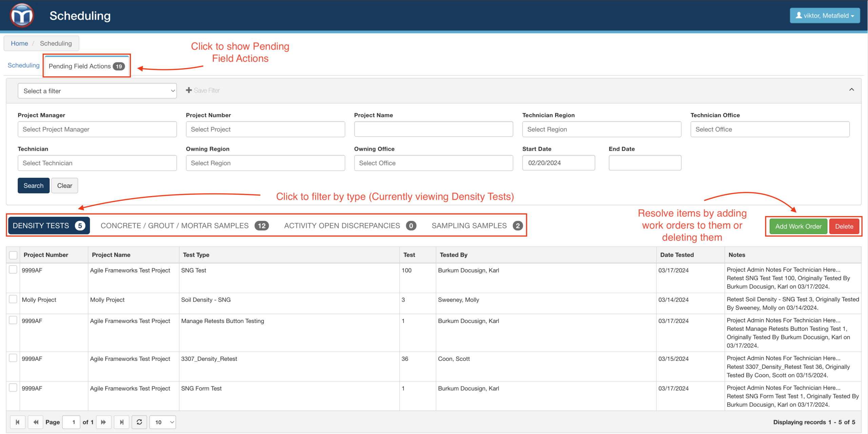
Task: Open the page size dropdown showing 10
Action: click(163, 422)
